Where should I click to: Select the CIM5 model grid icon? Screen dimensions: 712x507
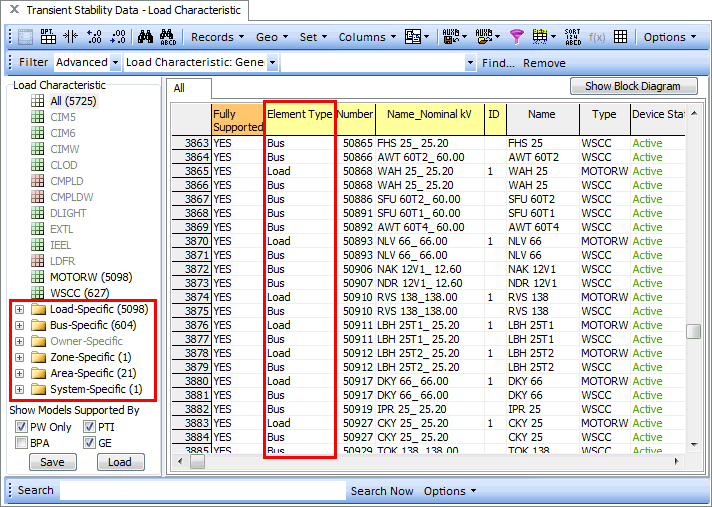pos(38,117)
